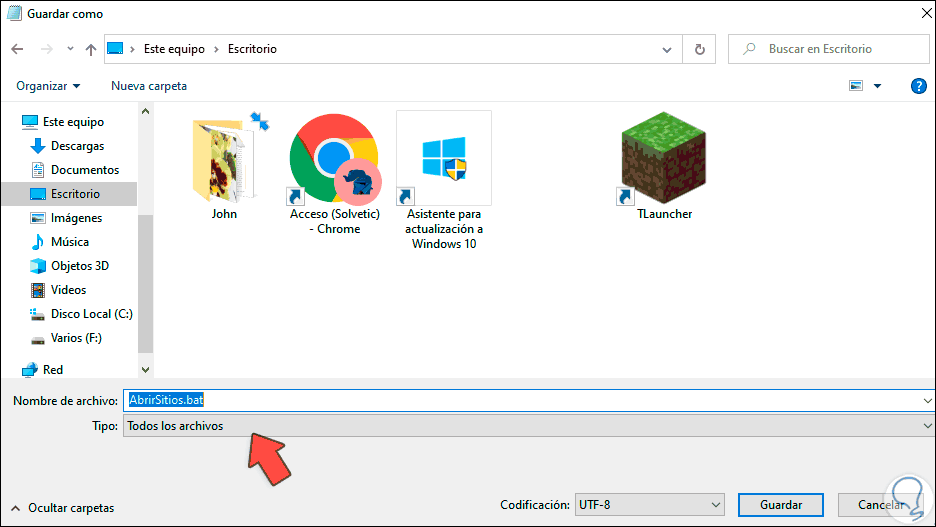936x527 pixels.
Task: Go back using the left arrow
Action: [x=17, y=49]
